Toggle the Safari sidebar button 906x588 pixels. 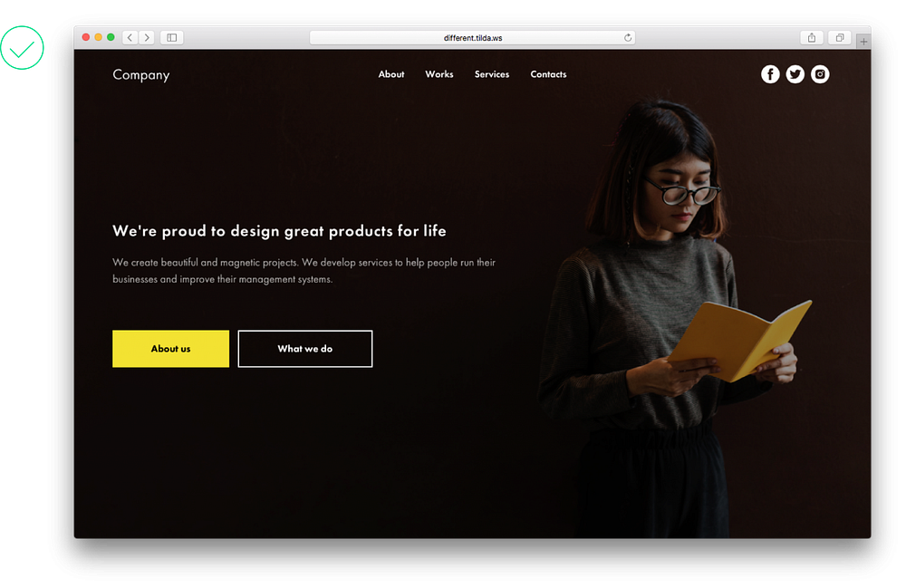pos(171,37)
